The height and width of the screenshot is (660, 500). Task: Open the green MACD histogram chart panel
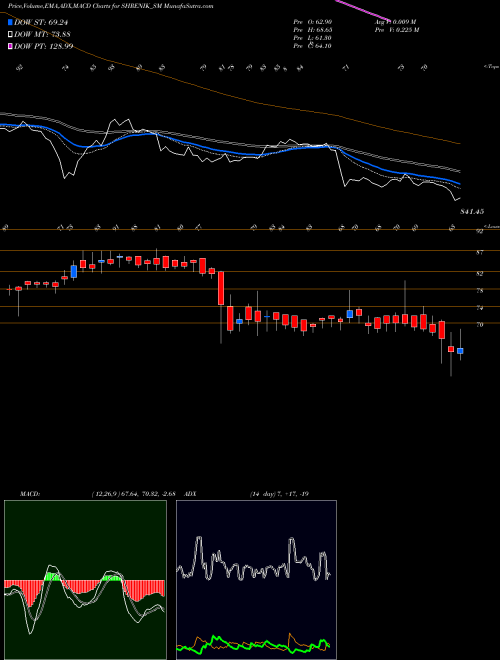[85, 580]
